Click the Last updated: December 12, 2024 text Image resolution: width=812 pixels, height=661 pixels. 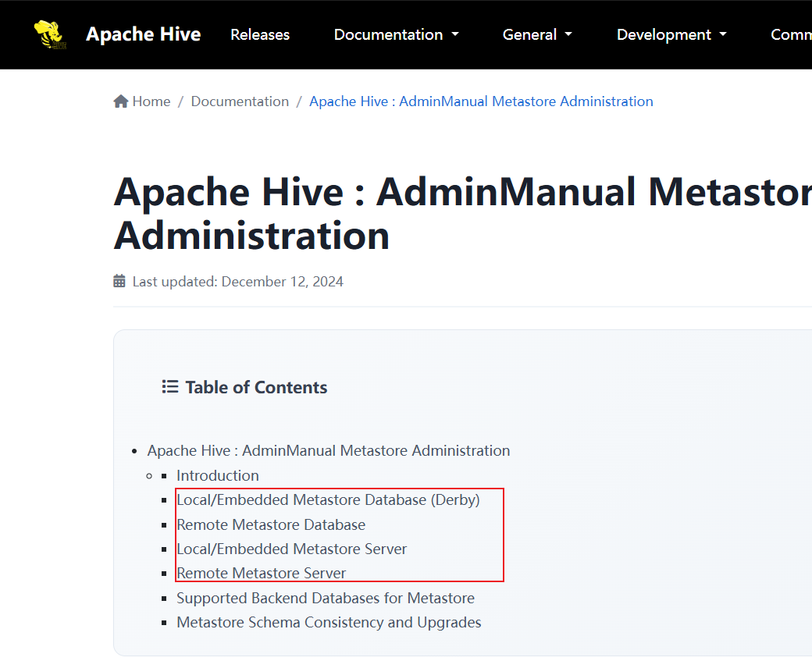pyautogui.click(x=237, y=282)
